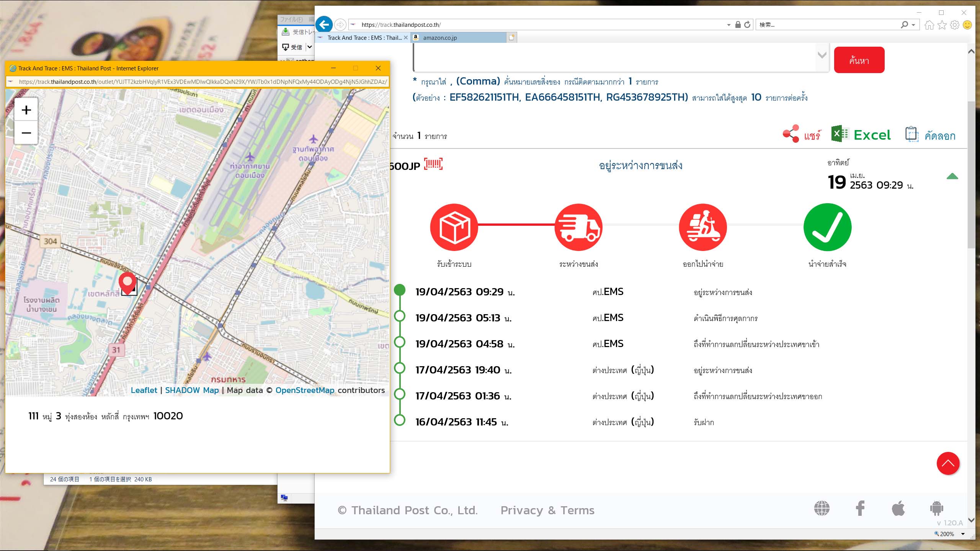Click the red scooter courier icon ออกไปนำจ่าย
The width and height of the screenshot is (980, 551).
703,227
